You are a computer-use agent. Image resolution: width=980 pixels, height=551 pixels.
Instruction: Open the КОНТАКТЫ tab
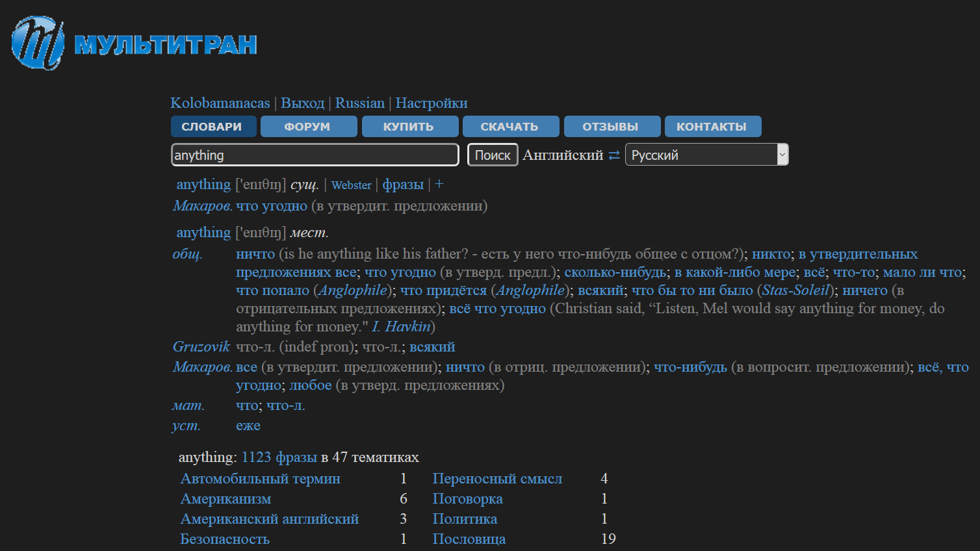pyautogui.click(x=713, y=127)
